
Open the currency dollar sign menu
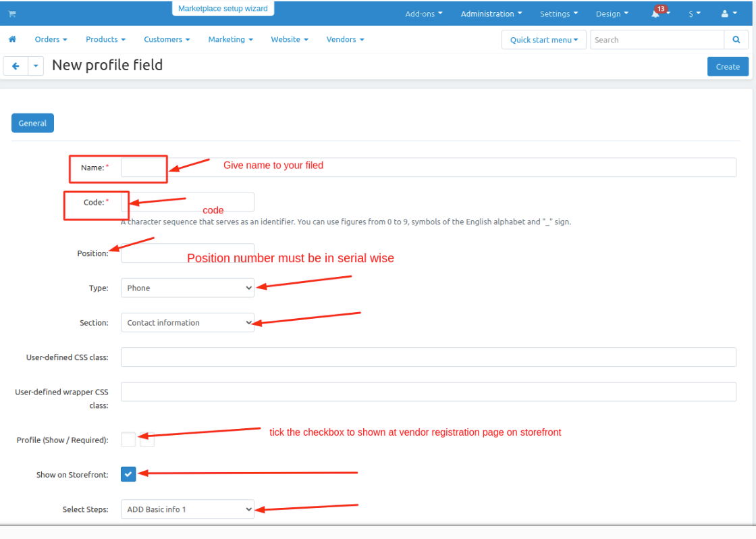click(694, 14)
